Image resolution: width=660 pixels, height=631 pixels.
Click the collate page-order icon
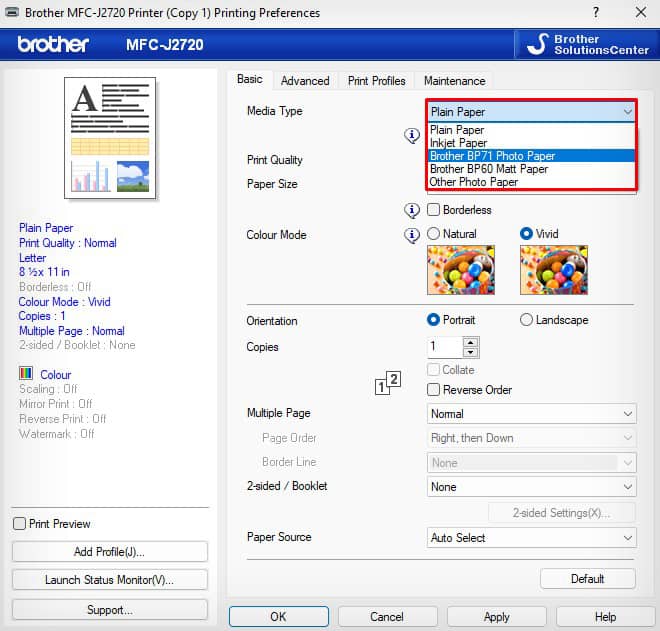388,383
